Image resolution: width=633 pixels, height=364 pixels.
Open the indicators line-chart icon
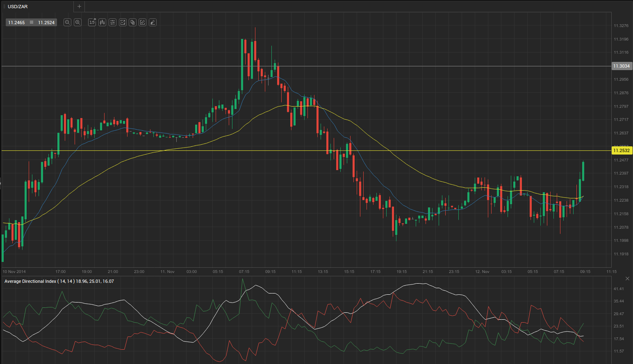tap(123, 23)
